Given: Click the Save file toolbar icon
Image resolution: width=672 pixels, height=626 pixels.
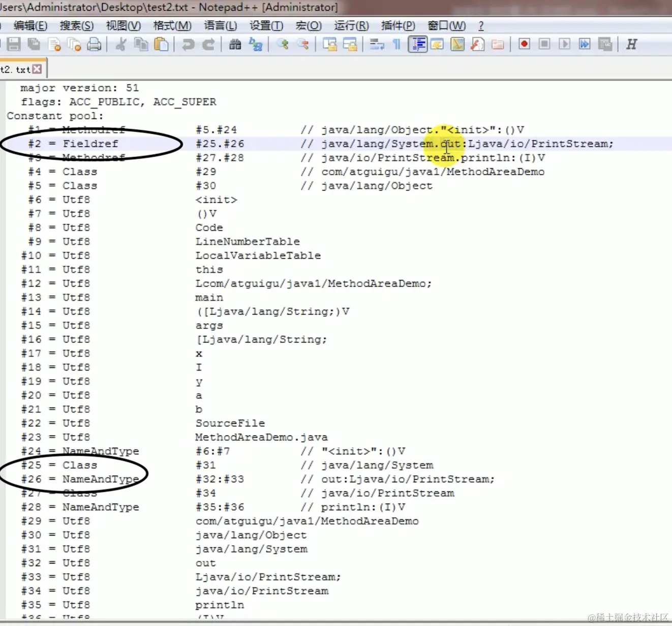Looking at the screenshot, I should [14, 44].
